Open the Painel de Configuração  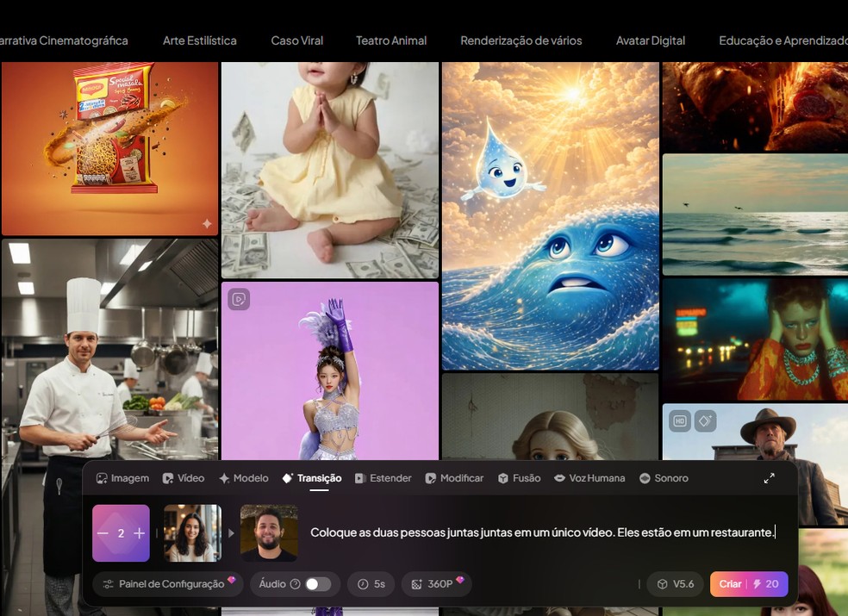pos(168,584)
